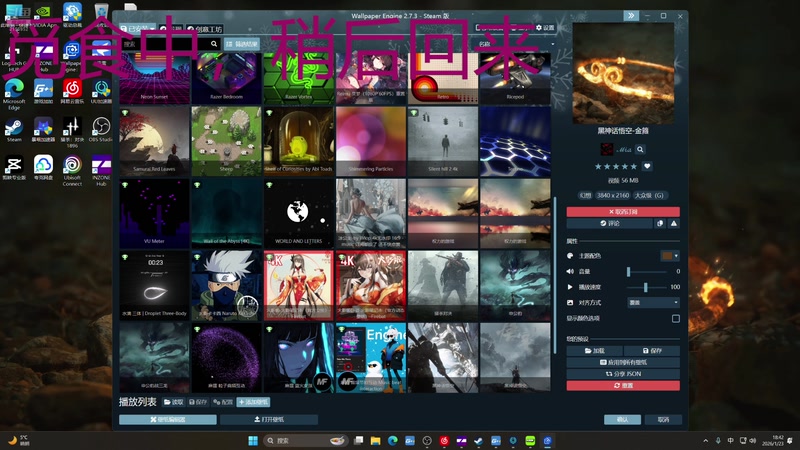This screenshot has height=450, width=800.
Task: Enable the show color options checkbox
Action: (x=676, y=318)
